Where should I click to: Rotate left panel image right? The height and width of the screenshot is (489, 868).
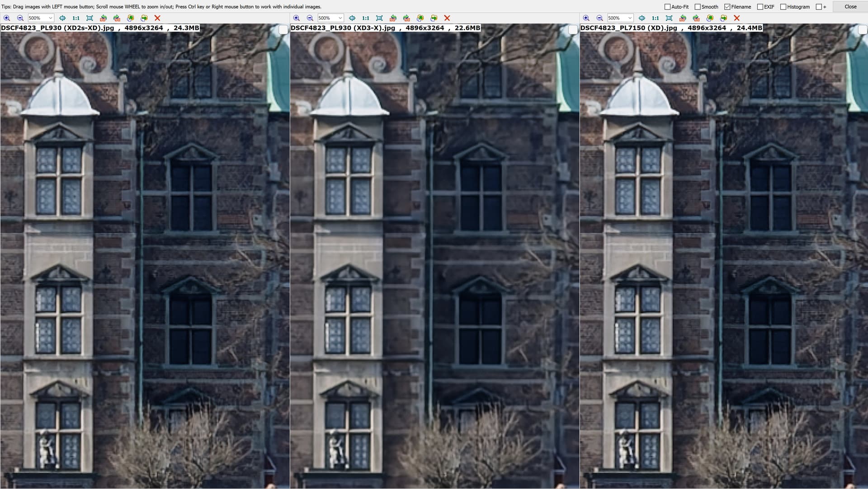(x=117, y=18)
